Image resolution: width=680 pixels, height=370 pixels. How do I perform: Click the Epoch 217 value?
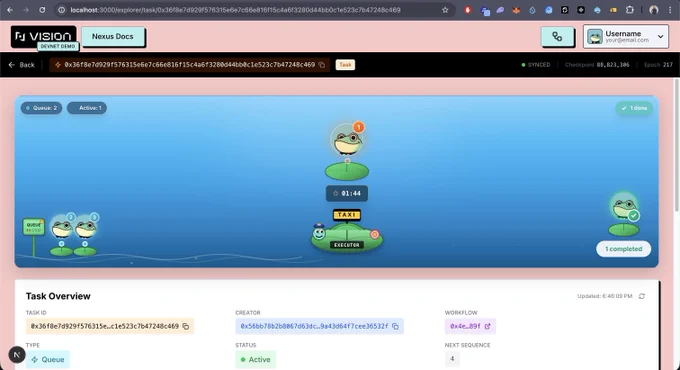pos(667,65)
